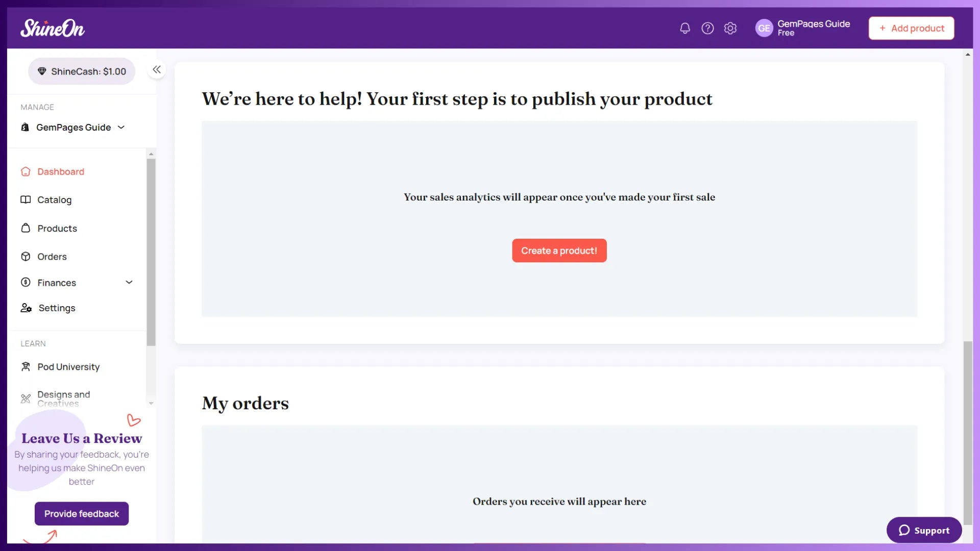Open GemPages Guide Free account menu
980x551 pixels.
803,28
